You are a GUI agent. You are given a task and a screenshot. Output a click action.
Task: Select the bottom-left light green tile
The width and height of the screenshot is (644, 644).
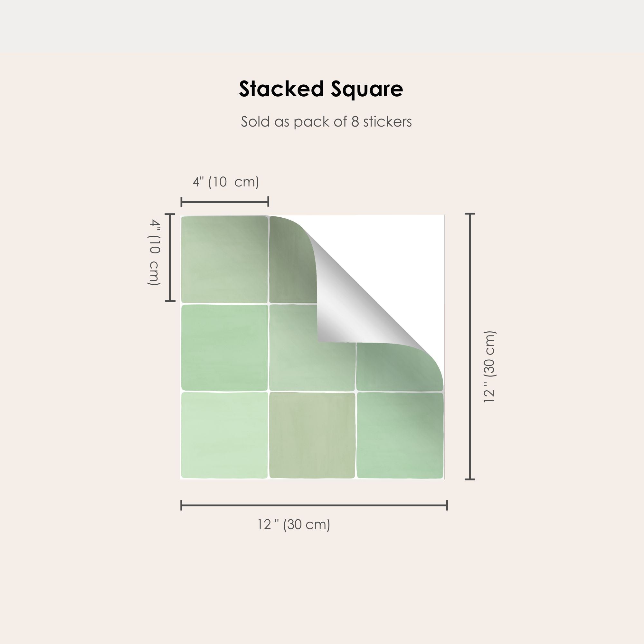point(224,435)
